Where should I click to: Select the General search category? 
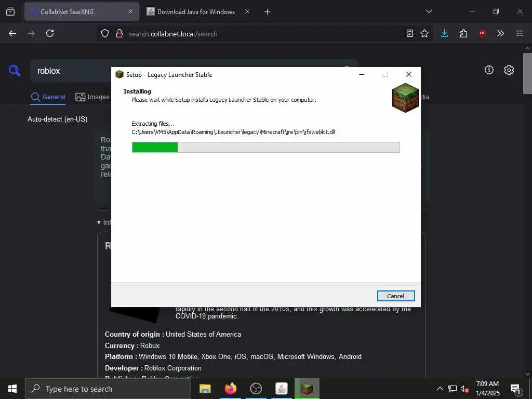coord(48,97)
